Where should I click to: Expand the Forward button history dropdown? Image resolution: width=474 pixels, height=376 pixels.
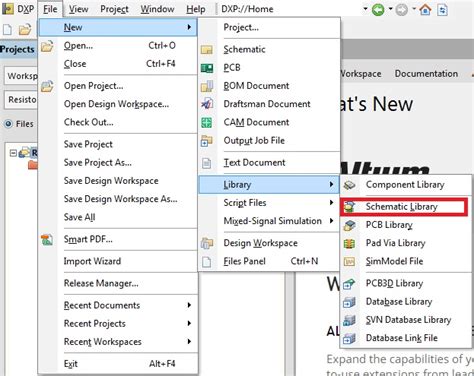coord(414,9)
